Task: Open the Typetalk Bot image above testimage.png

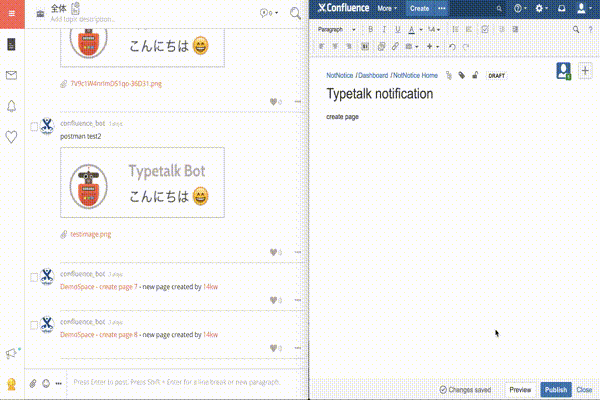Action: [142, 183]
